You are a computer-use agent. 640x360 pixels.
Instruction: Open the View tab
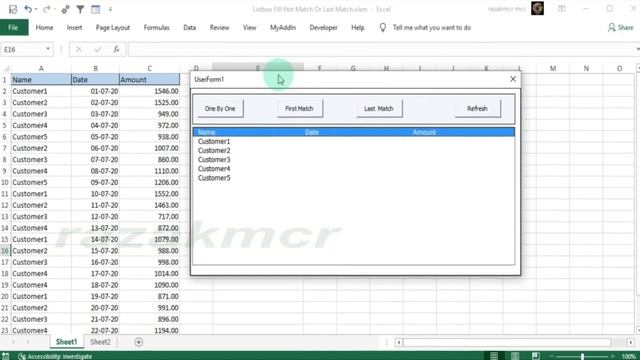[x=249, y=27]
